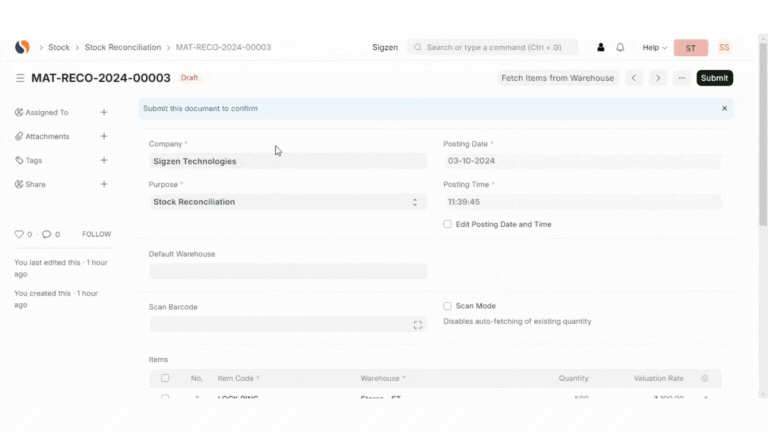Click Fetch Items from Warehouse button
Image resolution: width=768 pixels, height=432 pixels.
(557, 78)
